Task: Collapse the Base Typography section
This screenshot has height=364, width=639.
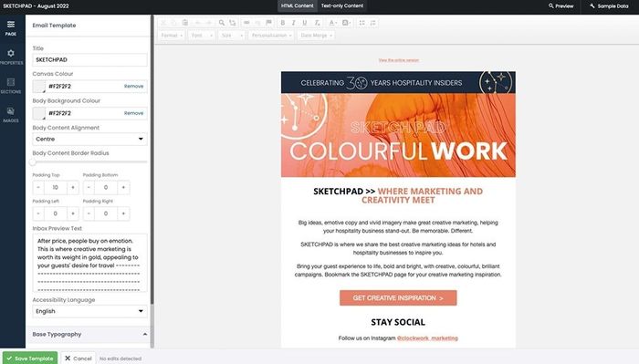Action: point(144,334)
